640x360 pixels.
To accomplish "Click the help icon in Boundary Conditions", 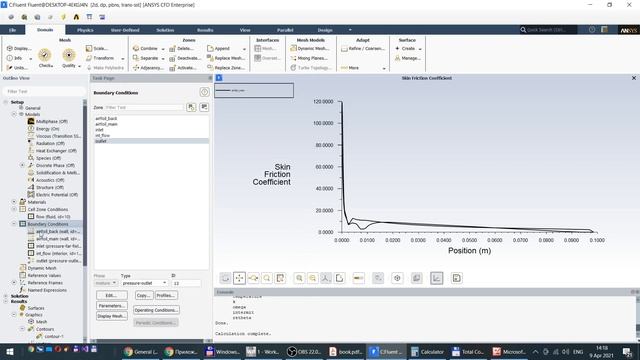I will (x=204, y=92).
